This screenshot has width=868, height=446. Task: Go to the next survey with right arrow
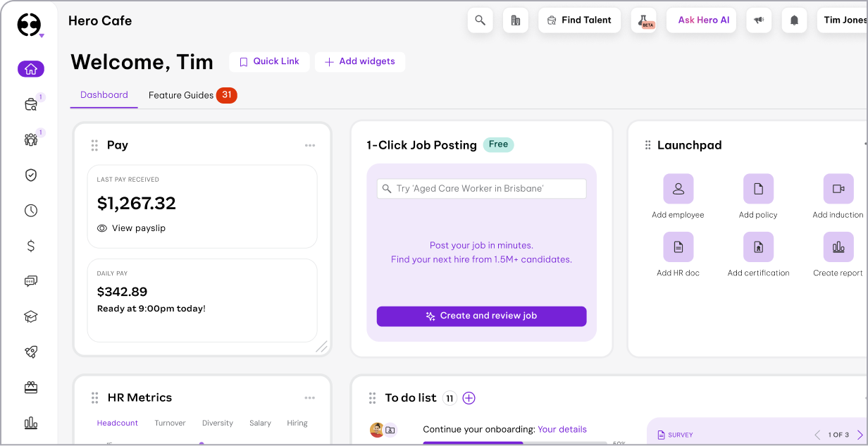860,435
